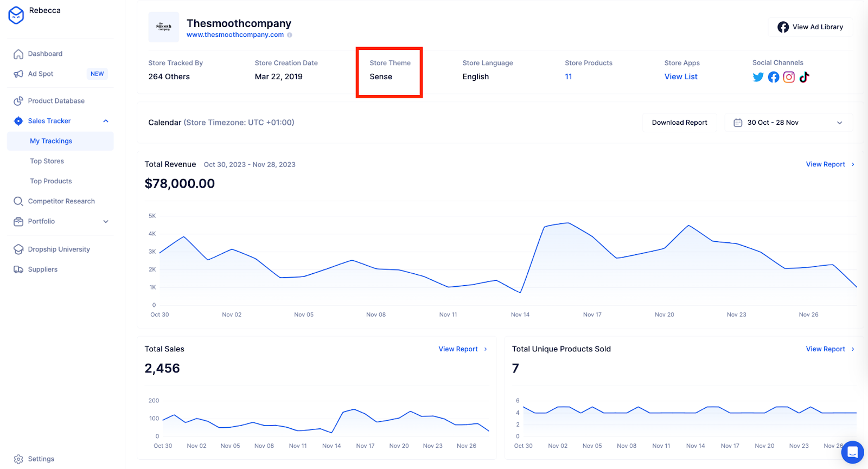Open the 30 Oct - 28 Nov date dropdown

click(x=789, y=123)
